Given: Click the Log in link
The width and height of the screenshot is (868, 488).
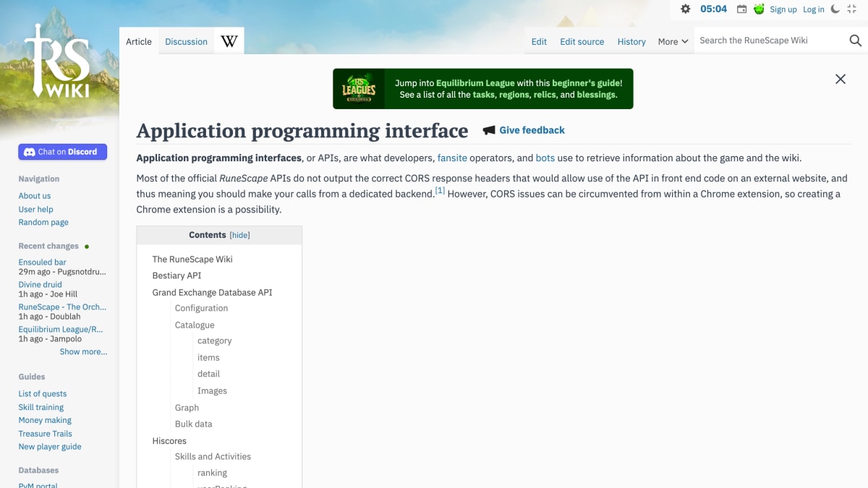Looking at the screenshot, I should 814,9.
